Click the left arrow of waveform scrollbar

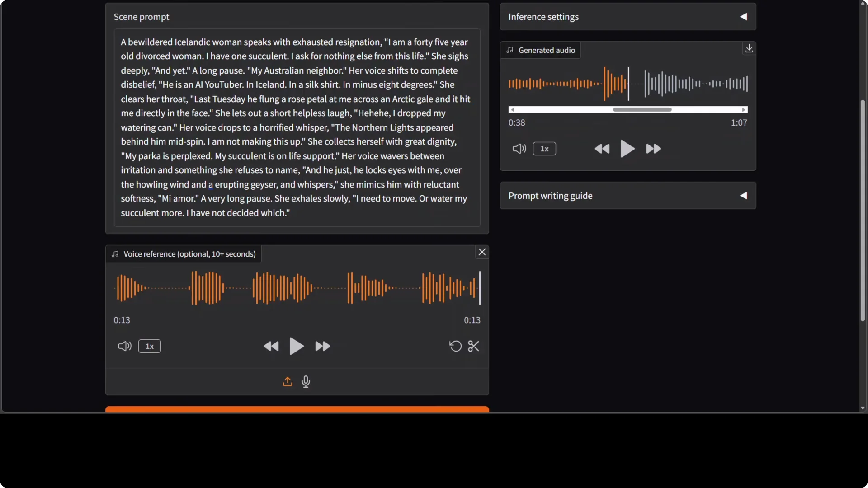512,110
